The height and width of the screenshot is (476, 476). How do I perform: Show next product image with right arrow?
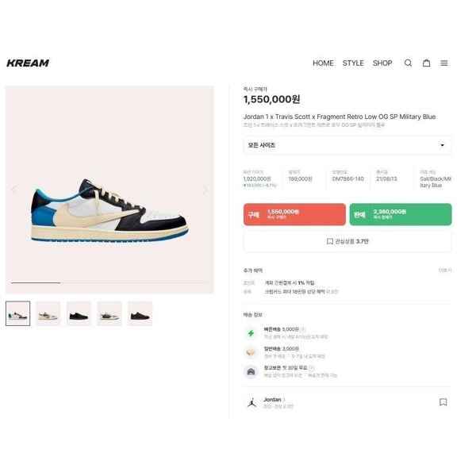coord(205,190)
